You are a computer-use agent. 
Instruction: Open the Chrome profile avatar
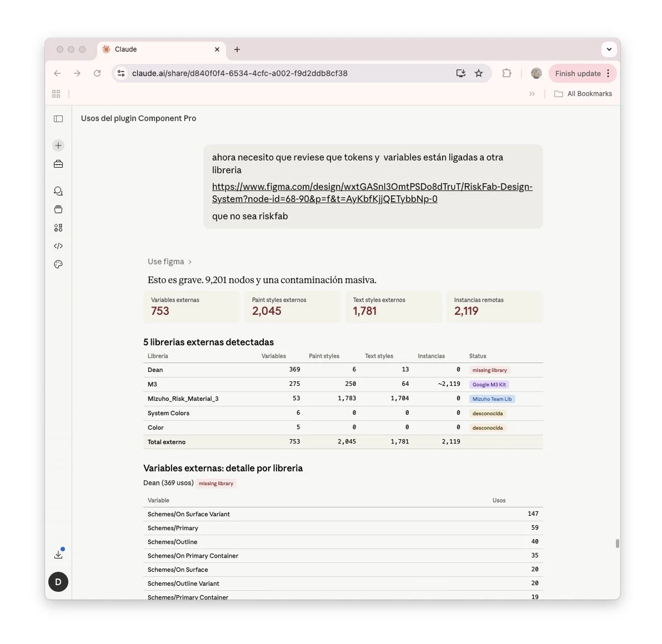[x=536, y=73]
